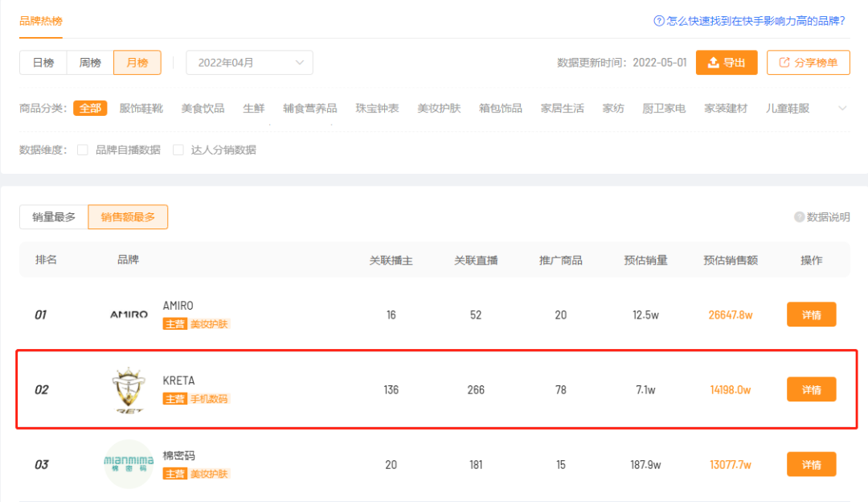The width and height of the screenshot is (868, 502).
Task: Open 详情 for AMIRO row
Action: pos(812,315)
